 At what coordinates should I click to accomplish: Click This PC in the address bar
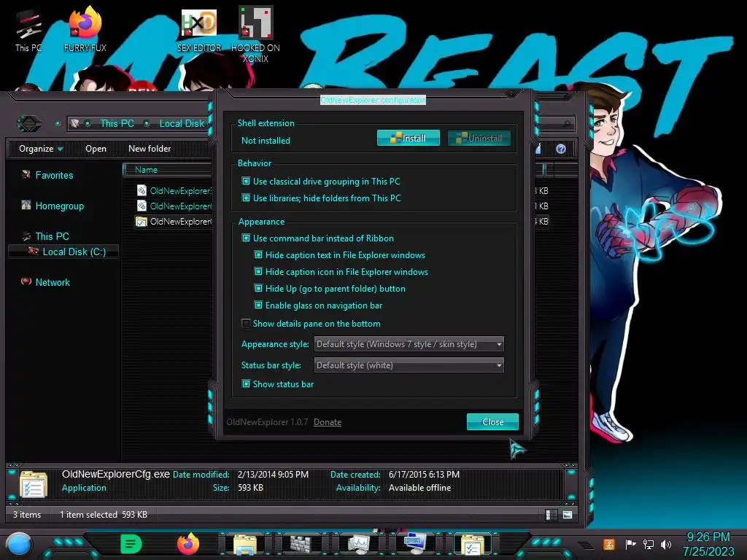click(x=117, y=123)
